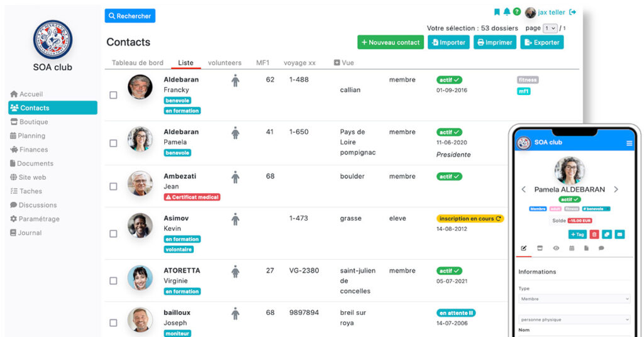Open the 'personne physique' dropdown on mobile

(574, 319)
